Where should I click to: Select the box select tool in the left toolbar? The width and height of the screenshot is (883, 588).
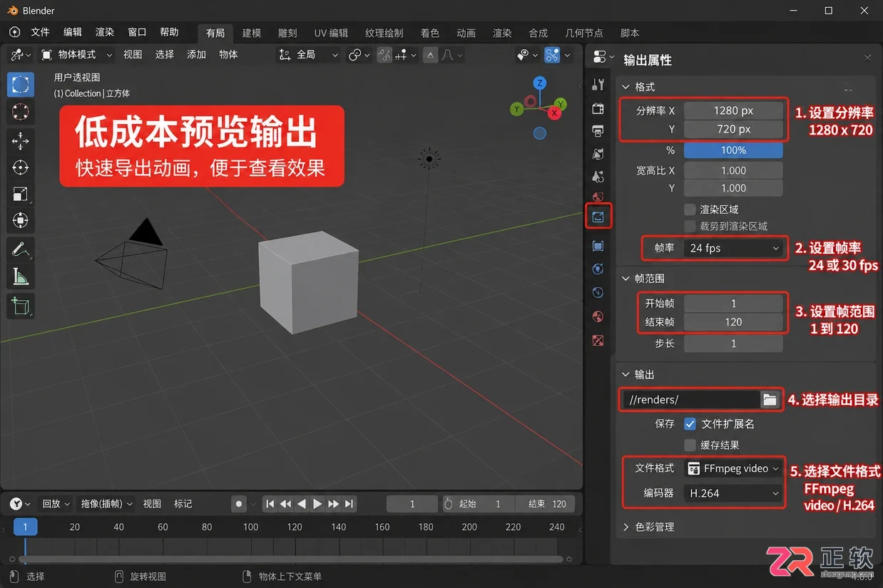pyautogui.click(x=21, y=84)
